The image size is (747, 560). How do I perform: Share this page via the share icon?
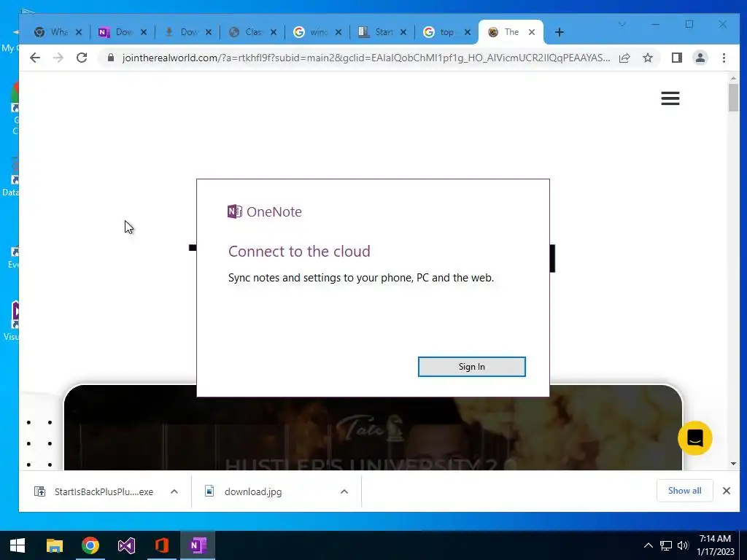[624, 58]
